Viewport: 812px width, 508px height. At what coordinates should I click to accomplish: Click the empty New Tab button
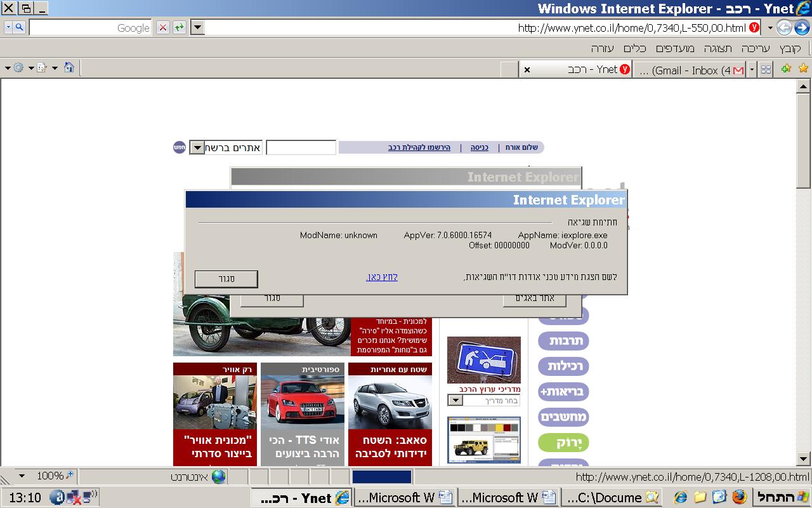click(509, 70)
